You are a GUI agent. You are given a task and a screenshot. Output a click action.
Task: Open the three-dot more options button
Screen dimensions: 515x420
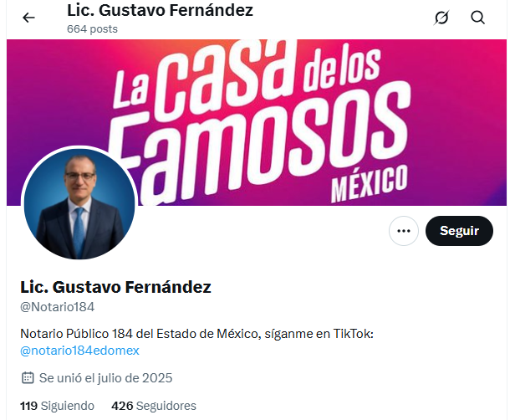click(x=403, y=231)
